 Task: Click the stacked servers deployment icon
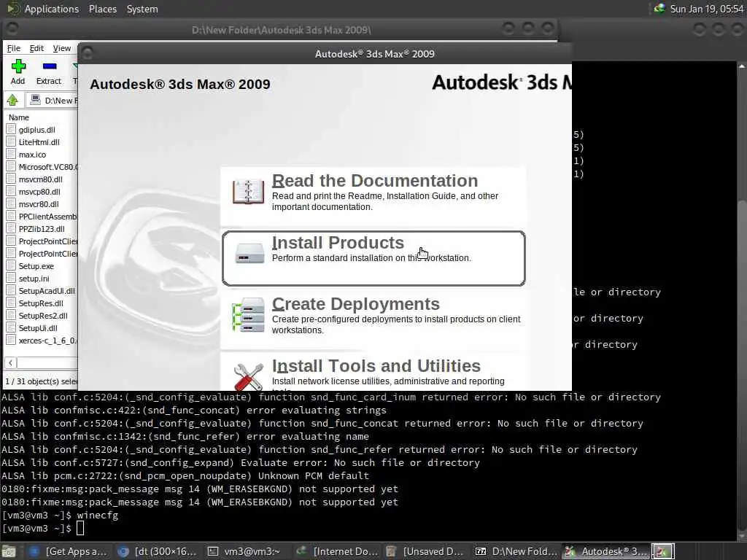pos(248,315)
